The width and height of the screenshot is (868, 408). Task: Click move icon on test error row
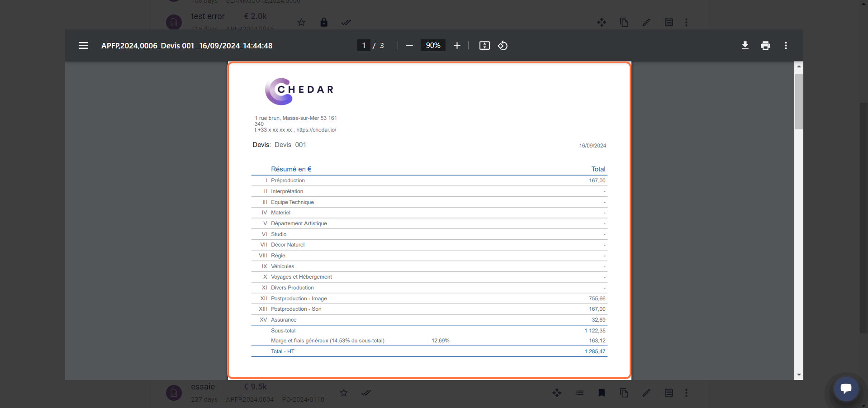click(602, 22)
